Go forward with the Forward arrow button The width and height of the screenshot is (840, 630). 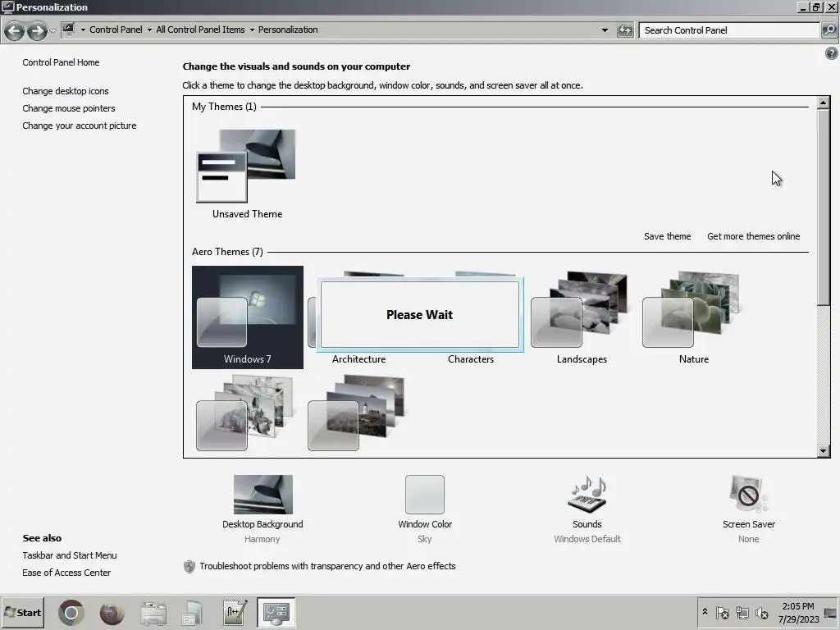tap(36, 31)
